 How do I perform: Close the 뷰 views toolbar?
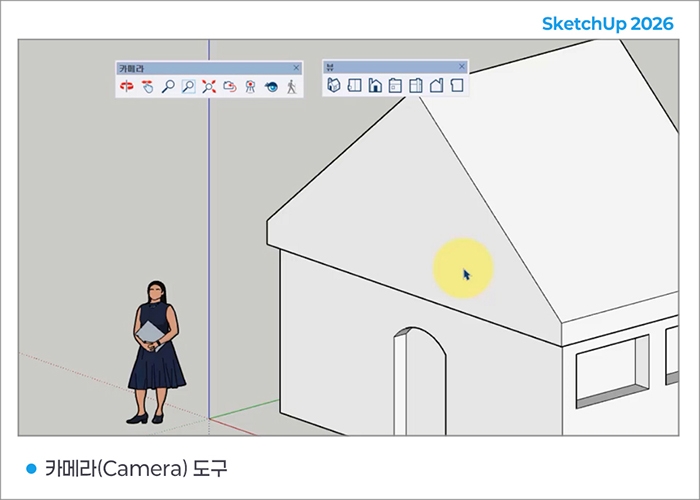click(x=462, y=67)
